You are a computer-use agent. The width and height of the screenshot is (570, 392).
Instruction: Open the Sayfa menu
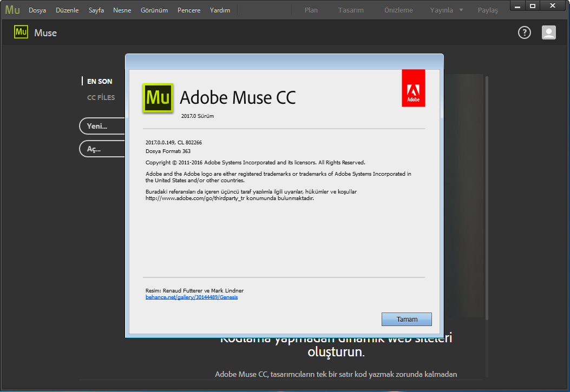96,10
